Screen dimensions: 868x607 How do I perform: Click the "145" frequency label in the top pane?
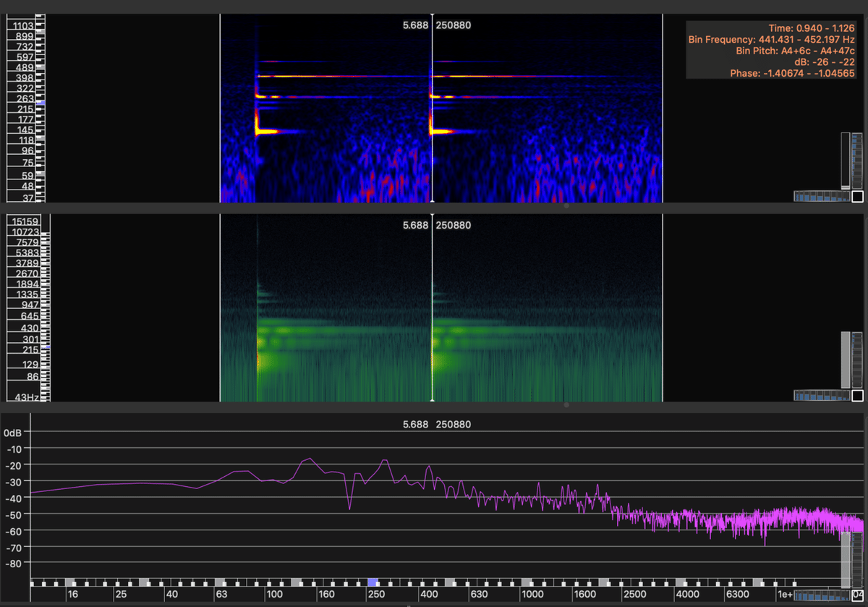click(25, 130)
